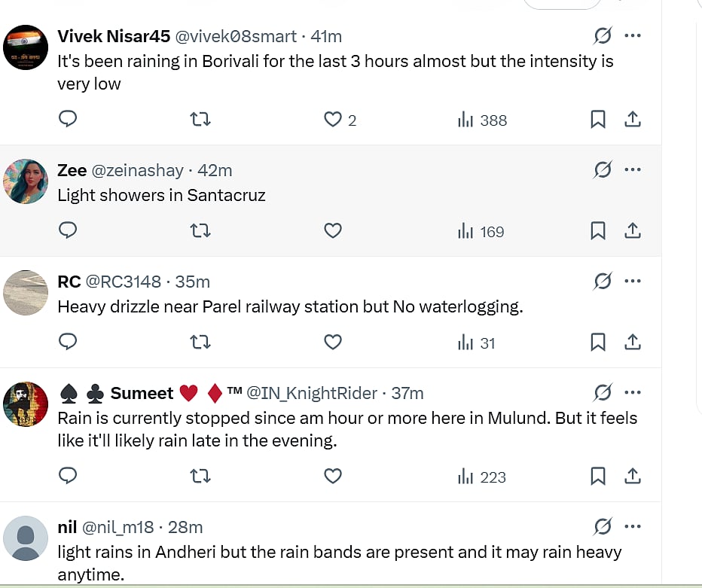Expand more options on nil's Andheri tweet
This screenshot has width=702, height=588.
[x=633, y=526]
